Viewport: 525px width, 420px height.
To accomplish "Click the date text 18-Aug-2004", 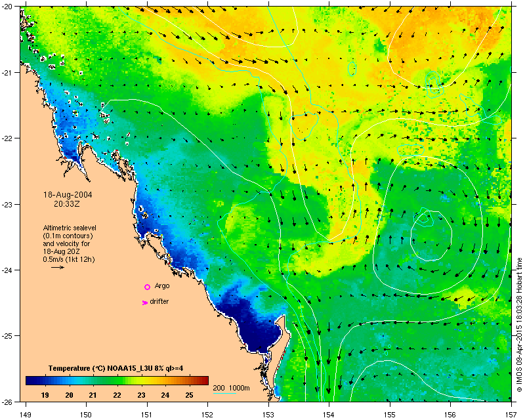I will tap(68, 195).
